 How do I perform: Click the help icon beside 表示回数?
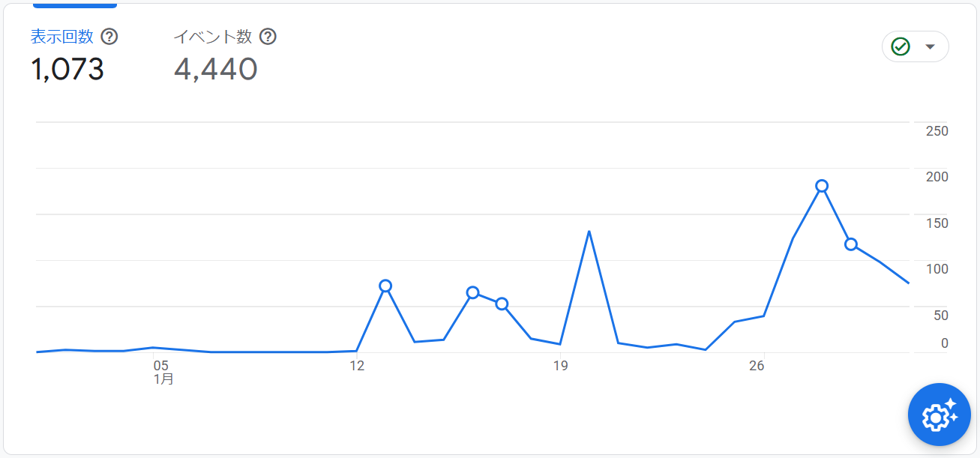tap(109, 37)
